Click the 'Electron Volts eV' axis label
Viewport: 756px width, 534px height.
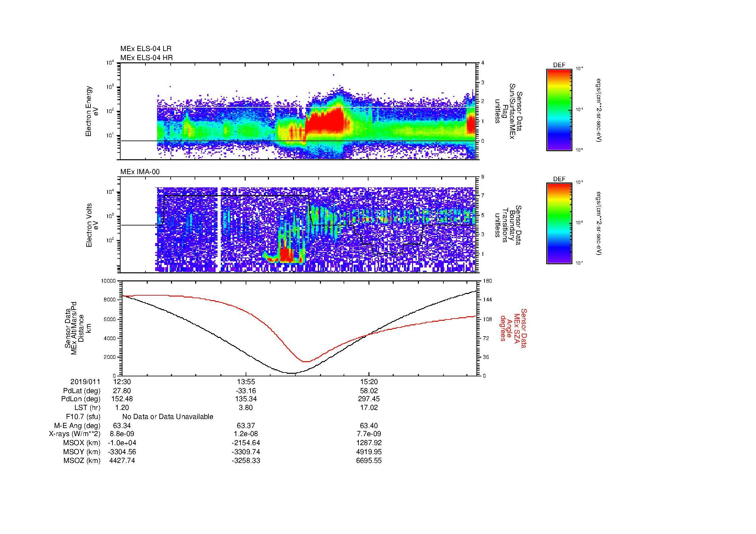click(x=92, y=225)
